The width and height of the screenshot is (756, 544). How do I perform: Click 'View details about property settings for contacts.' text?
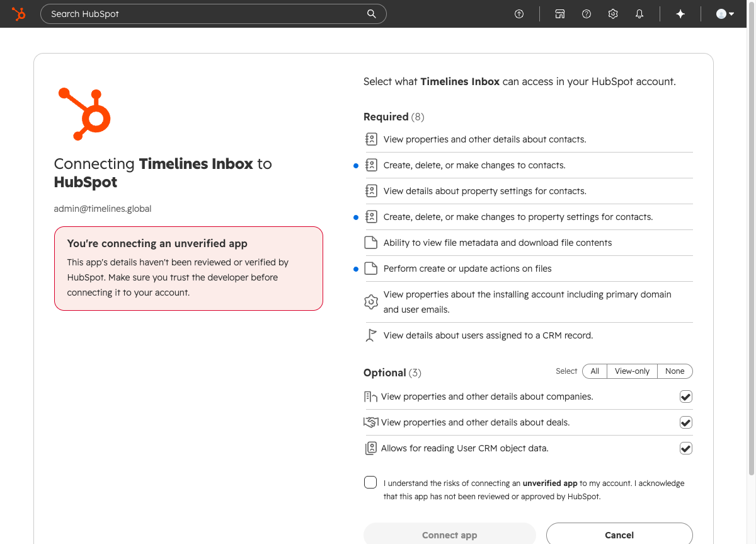pyautogui.click(x=485, y=191)
